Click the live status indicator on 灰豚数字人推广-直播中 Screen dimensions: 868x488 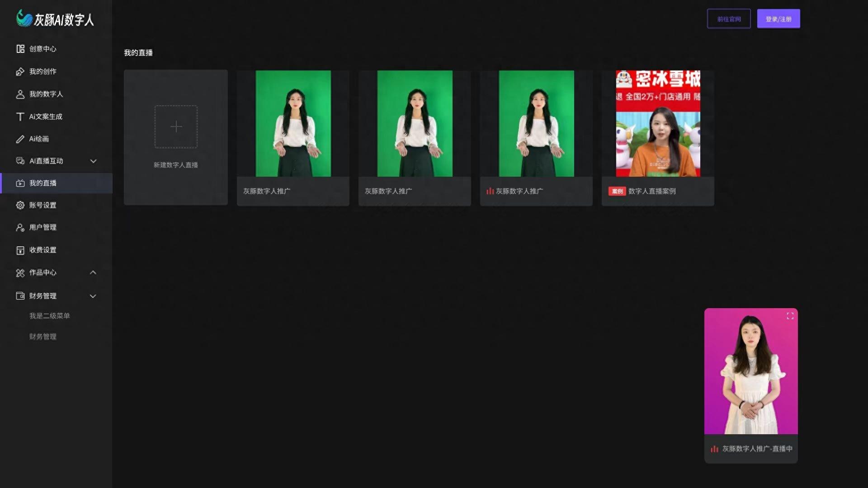(x=714, y=449)
